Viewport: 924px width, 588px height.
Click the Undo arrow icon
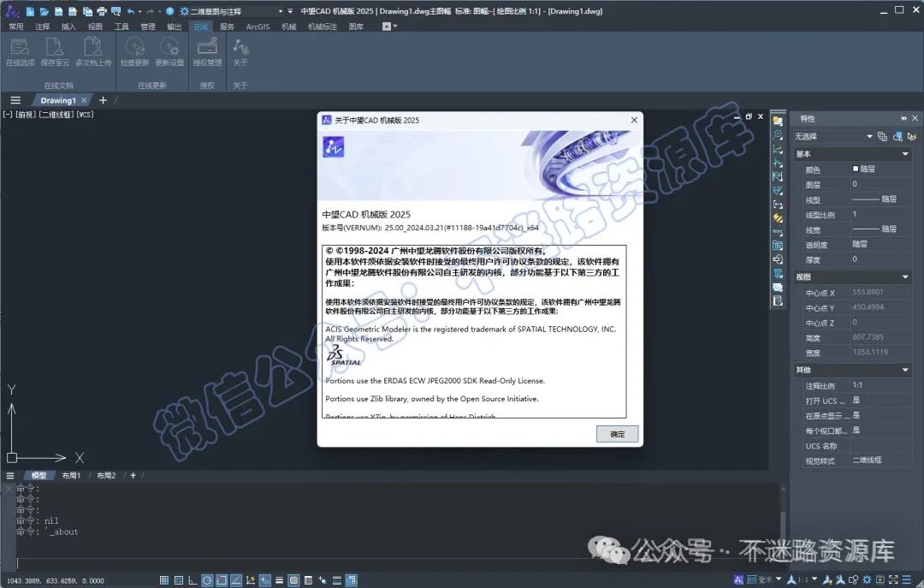tap(131, 11)
